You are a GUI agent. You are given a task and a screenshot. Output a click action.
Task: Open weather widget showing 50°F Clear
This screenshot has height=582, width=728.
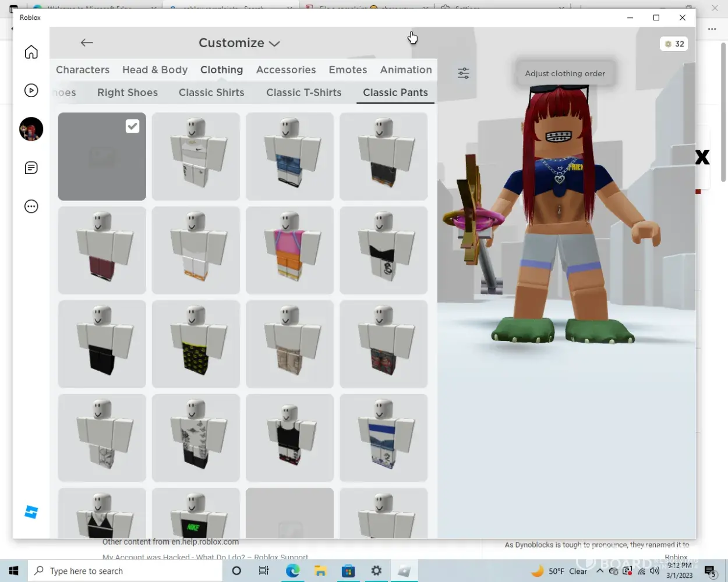(x=559, y=571)
